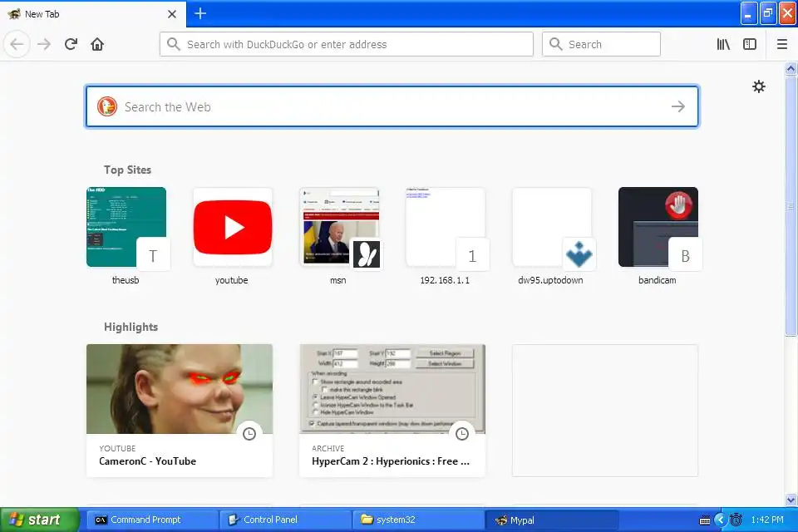Click the Highlights heading
Image resolution: width=798 pixels, height=532 pixels.
(131, 327)
